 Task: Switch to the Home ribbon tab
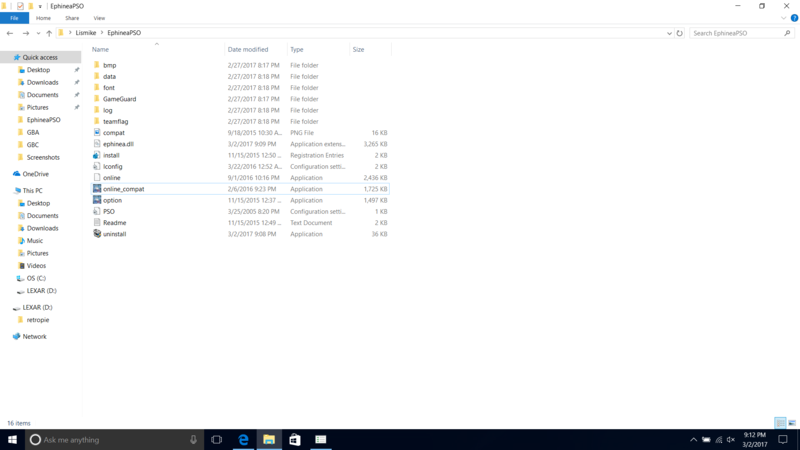pyautogui.click(x=43, y=18)
